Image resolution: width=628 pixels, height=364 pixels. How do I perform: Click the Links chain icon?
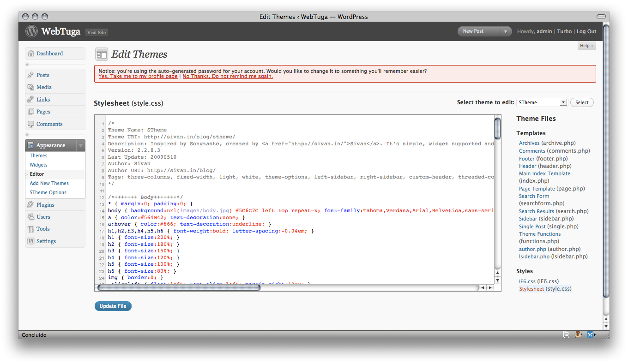coord(31,100)
